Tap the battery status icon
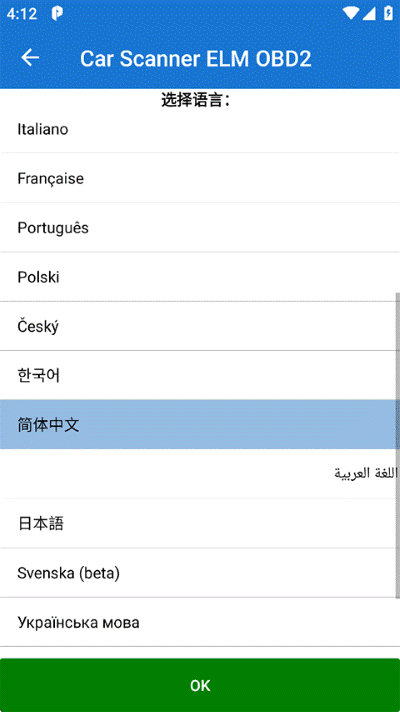The image size is (400, 712). 388,14
